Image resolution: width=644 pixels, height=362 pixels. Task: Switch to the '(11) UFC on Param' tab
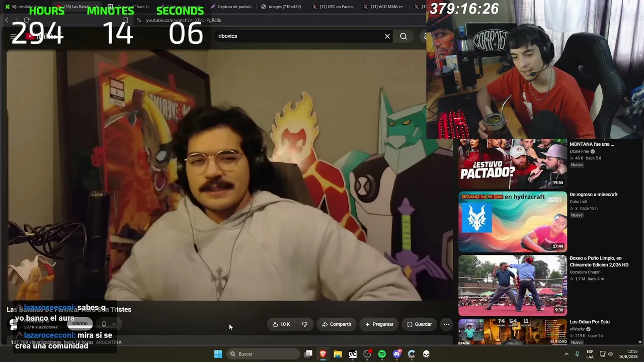[333, 7]
